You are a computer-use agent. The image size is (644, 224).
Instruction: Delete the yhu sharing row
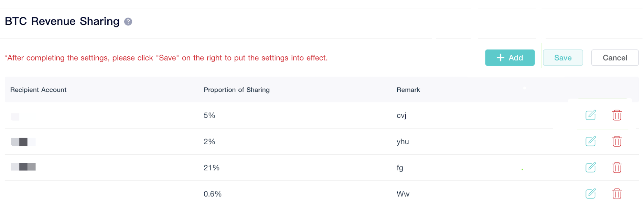pos(617,141)
